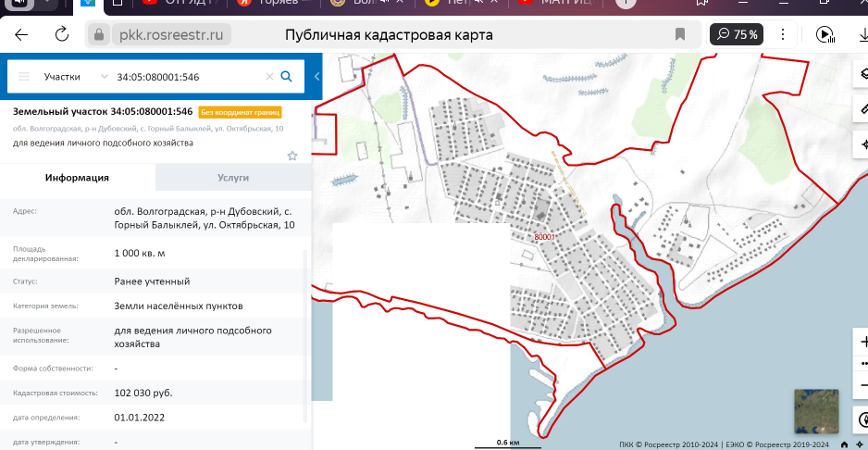Zoom in on the map
Screen dimensions: 868x450
click(862, 342)
